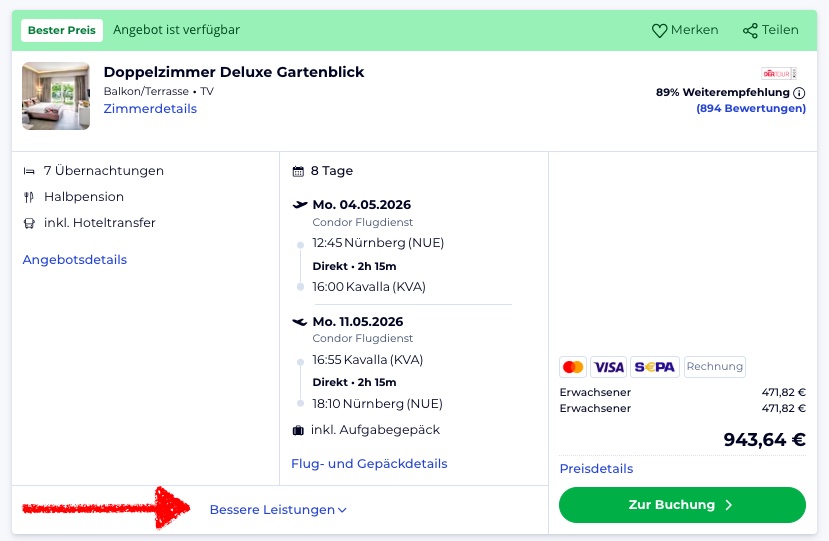Click the Mastercard payment icon
This screenshot has height=541, width=829.
pyautogui.click(x=573, y=367)
